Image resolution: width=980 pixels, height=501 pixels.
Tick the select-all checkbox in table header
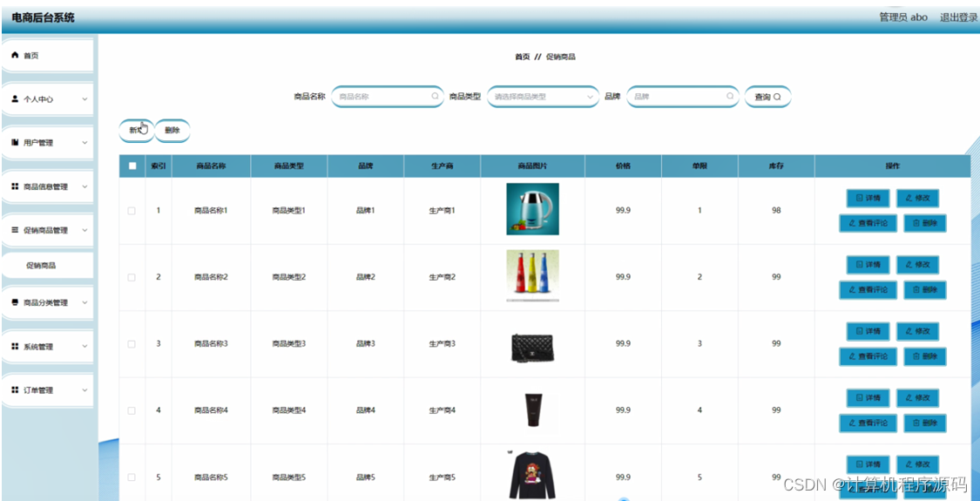point(132,166)
